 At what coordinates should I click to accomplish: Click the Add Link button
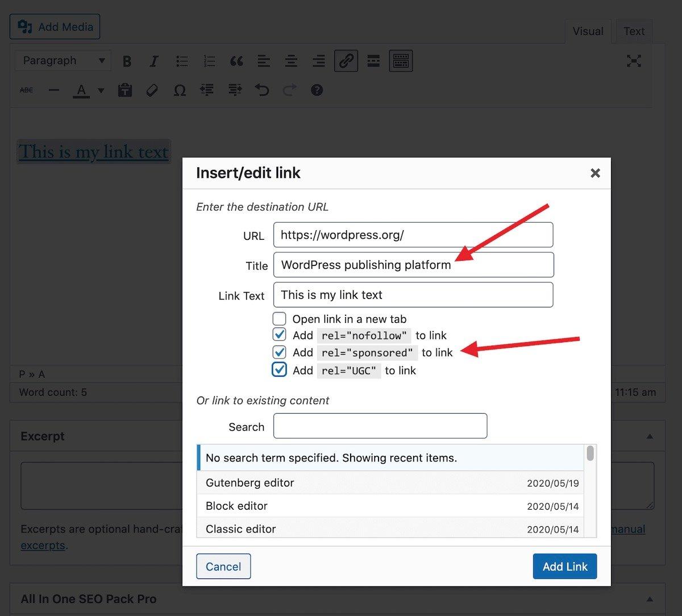coord(565,567)
